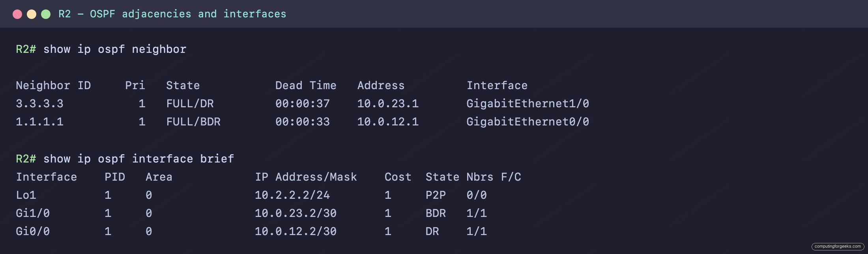Click the 'Area' column header

coord(159,177)
